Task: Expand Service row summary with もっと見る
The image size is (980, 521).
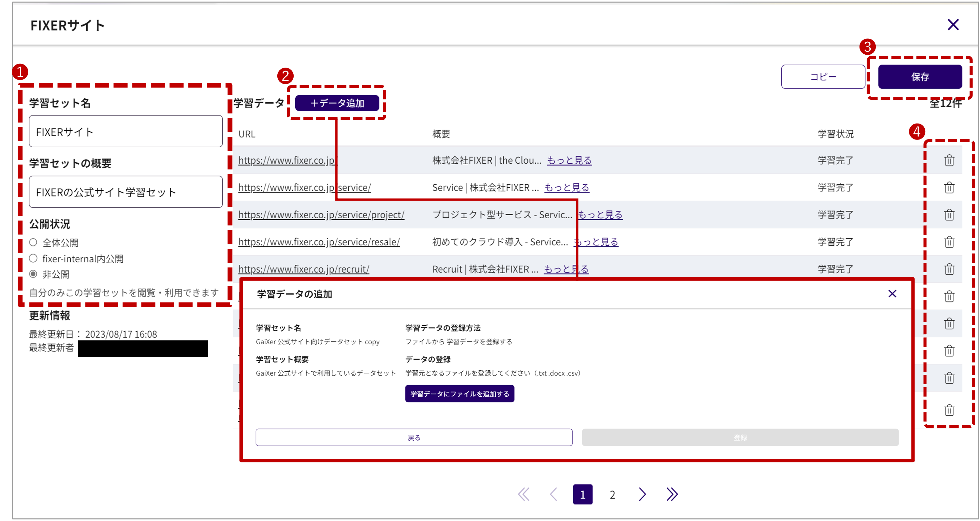Action: coord(567,187)
